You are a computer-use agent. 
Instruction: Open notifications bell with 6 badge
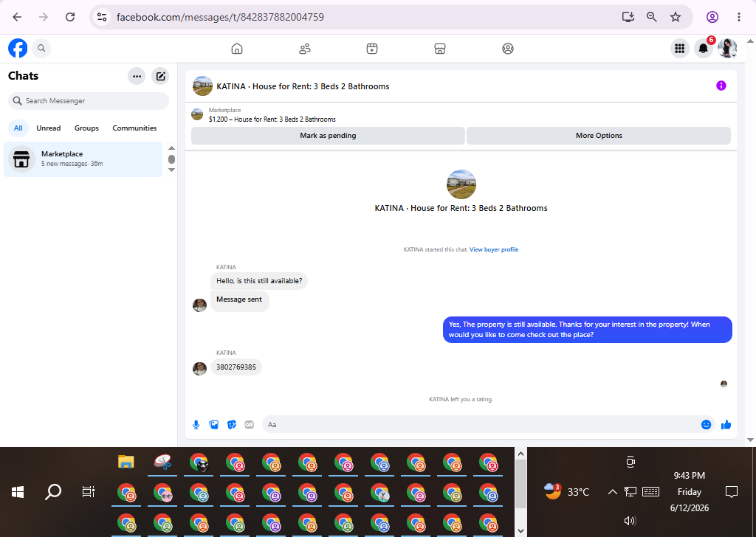[704, 48]
